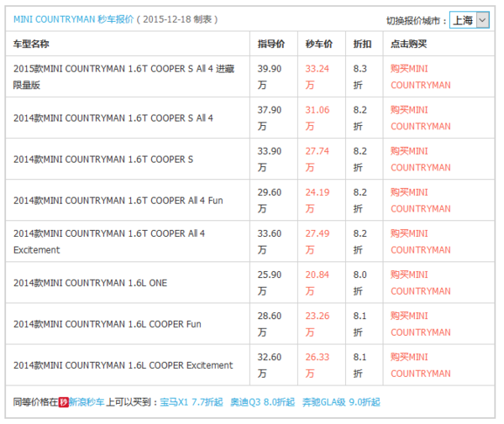Select the 1.6T COOPER All 4 Excitement model name
Viewport: 504px width, 424px height.
[x=109, y=242]
